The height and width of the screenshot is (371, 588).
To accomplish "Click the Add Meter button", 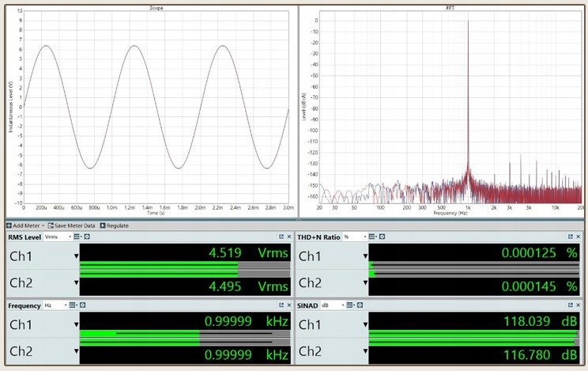I will [24, 225].
